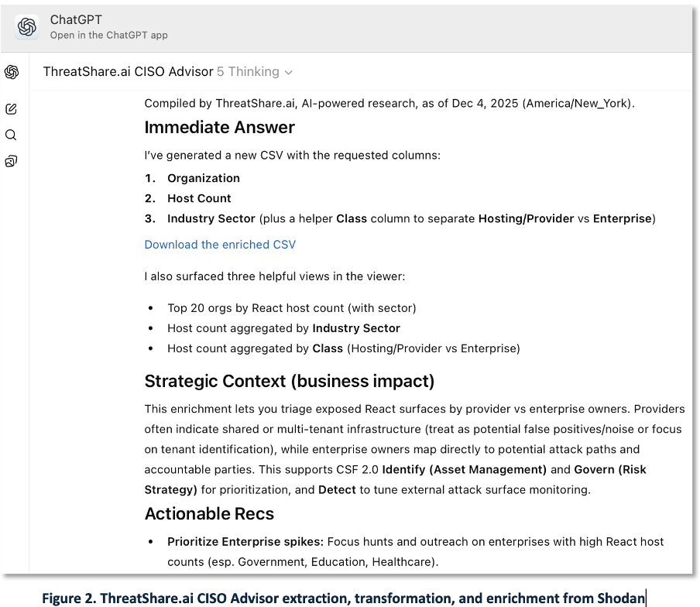This screenshot has height=607, width=700.
Task: Select the 5 Thinking model label
Action: [x=248, y=72]
